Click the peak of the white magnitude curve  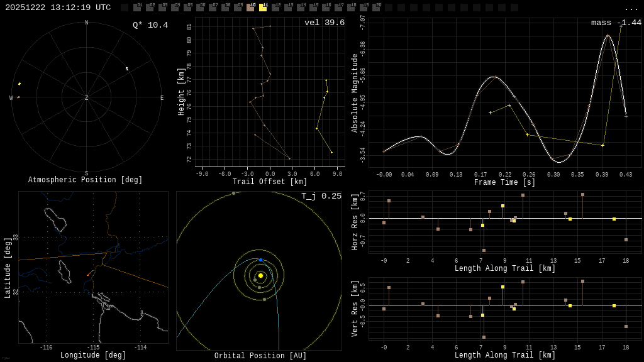click(608, 36)
